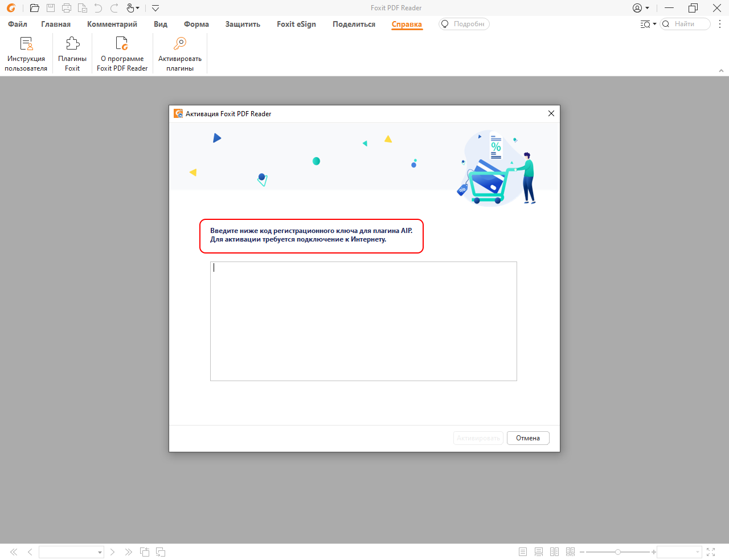
Task: Open the user account dropdown
Action: (x=641, y=8)
